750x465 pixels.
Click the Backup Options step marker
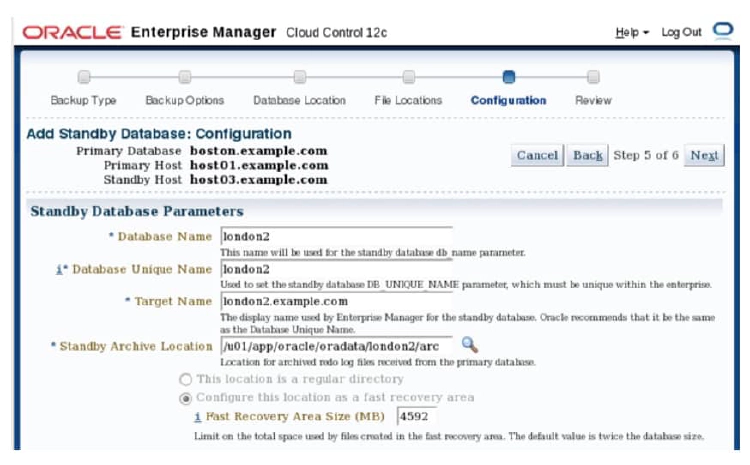185,77
